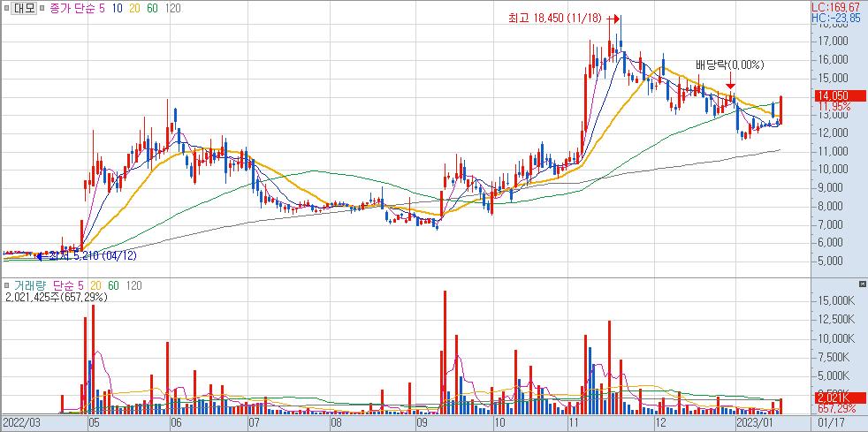Select the price 60-day moving average label

coord(154,9)
